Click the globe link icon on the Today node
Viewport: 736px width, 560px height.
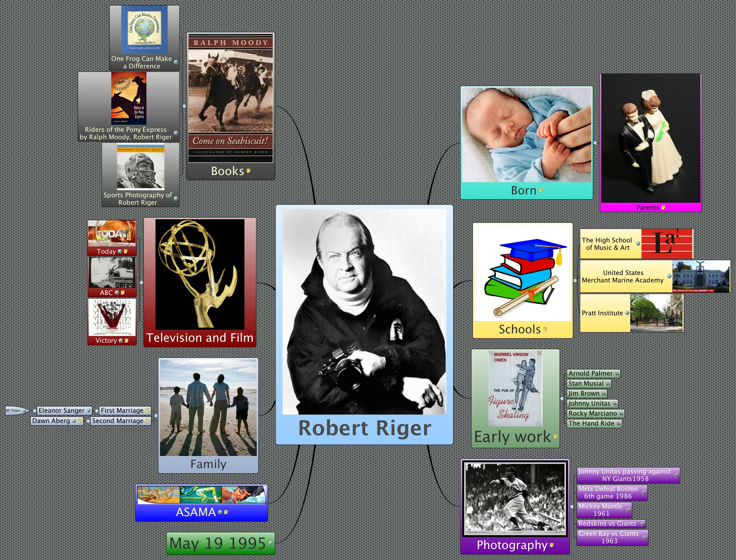120,251
